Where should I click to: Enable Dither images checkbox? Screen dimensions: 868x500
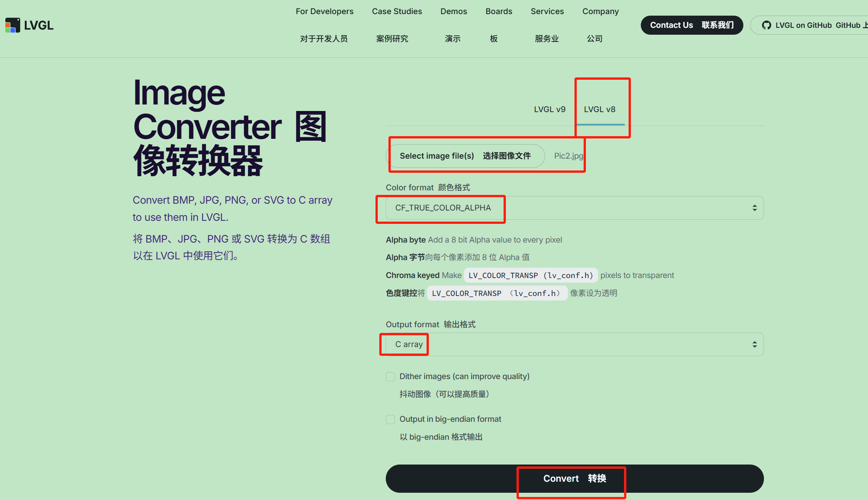tap(390, 377)
